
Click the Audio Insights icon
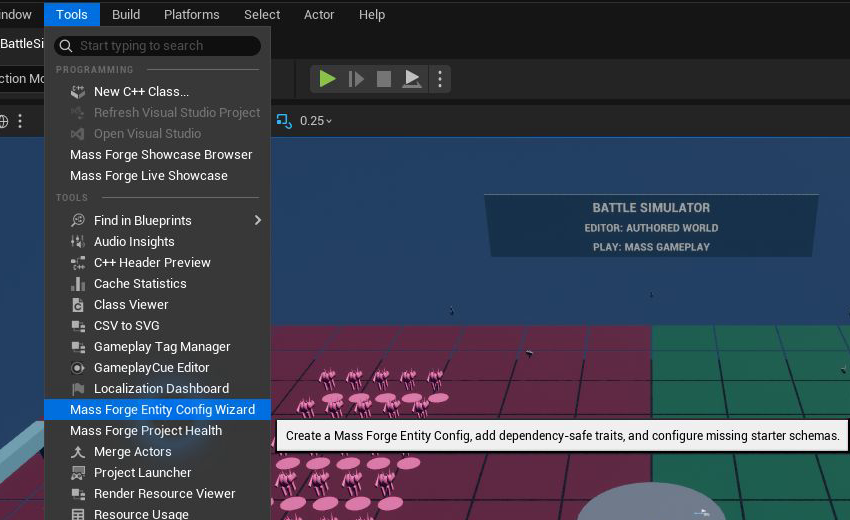(78, 242)
